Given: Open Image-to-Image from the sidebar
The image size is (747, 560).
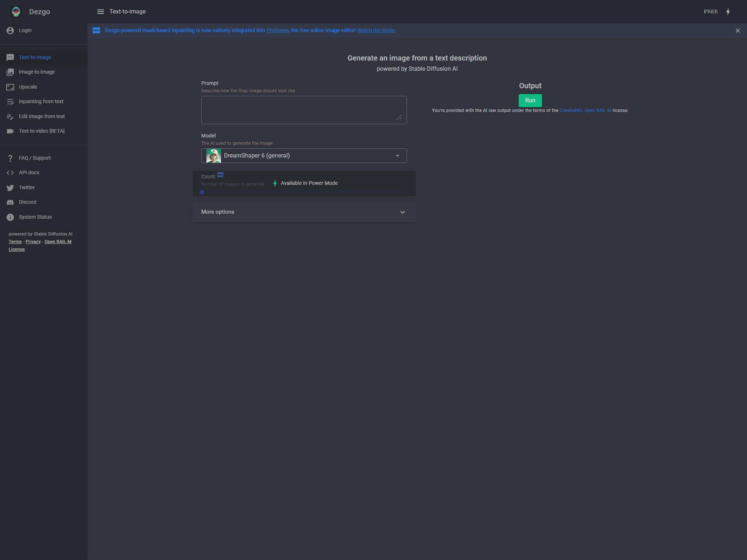Looking at the screenshot, I should pyautogui.click(x=44, y=72).
